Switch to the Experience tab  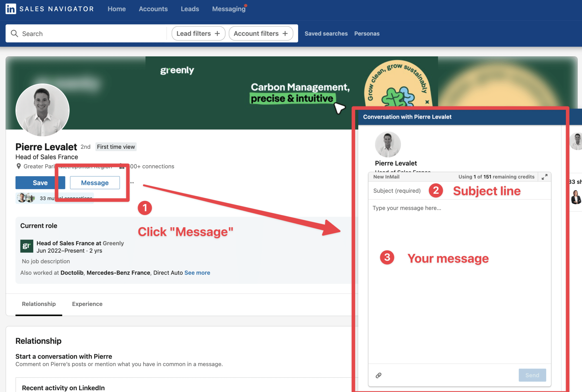click(87, 304)
